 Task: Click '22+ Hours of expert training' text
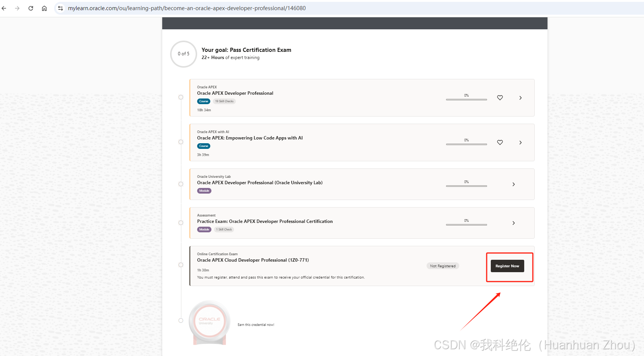[x=230, y=58]
